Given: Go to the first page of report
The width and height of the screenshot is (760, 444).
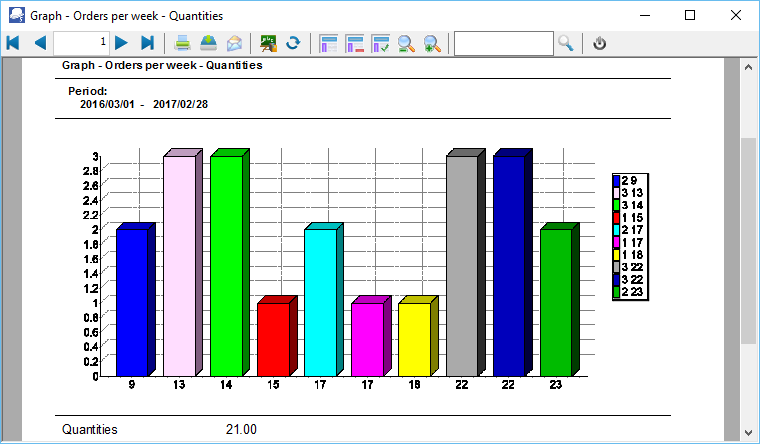Looking at the screenshot, I should point(13,43).
